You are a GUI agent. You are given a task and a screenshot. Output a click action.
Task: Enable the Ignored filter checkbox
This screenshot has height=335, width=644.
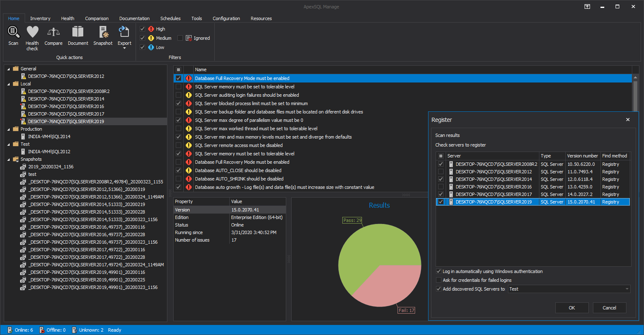(x=180, y=38)
